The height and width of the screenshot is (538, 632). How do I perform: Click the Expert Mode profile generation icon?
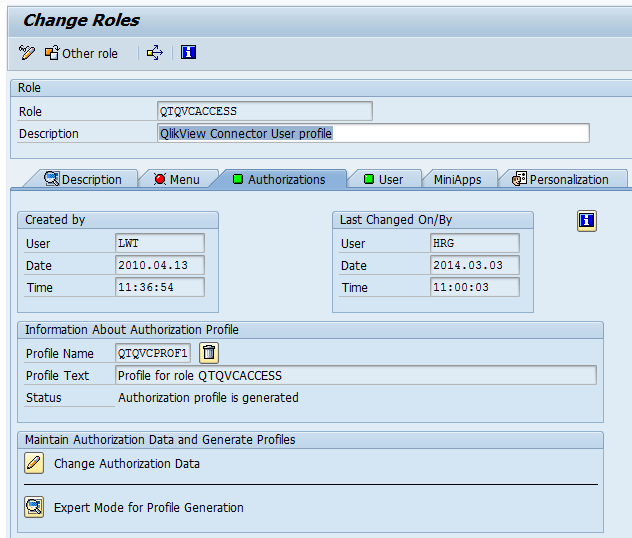coord(35,507)
